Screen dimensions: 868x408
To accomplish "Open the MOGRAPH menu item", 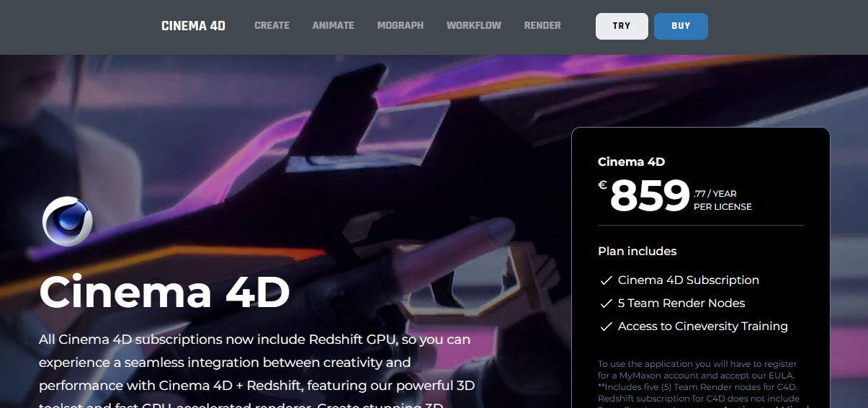I will (x=400, y=25).
